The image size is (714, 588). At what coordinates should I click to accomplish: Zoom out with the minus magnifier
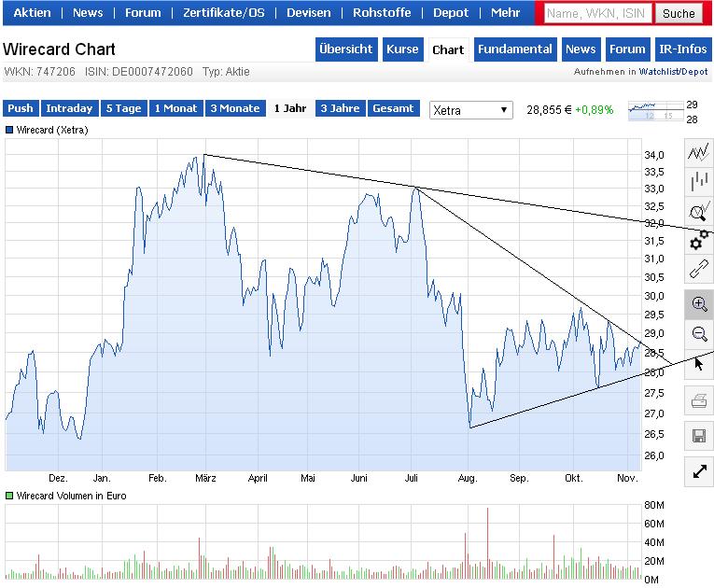698,333
